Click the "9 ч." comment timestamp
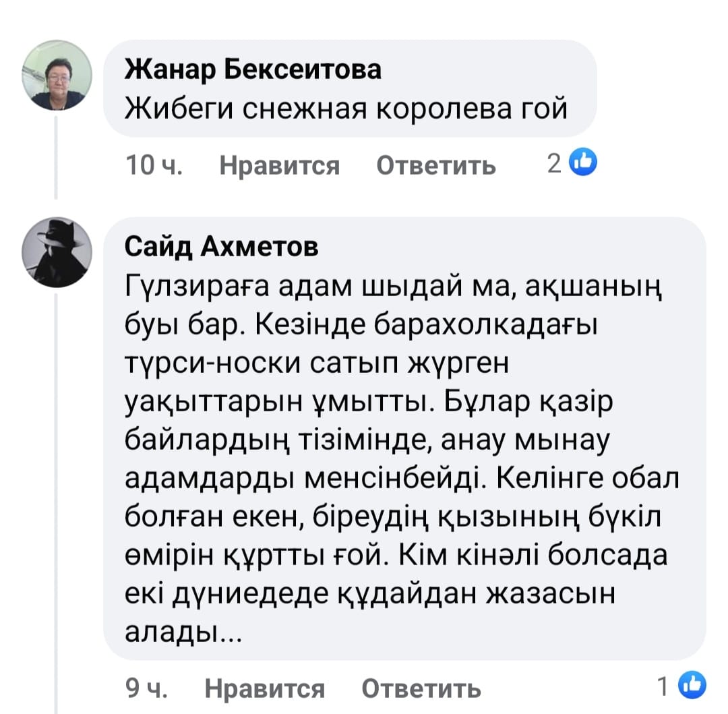Image resolution: width=728 pixels, height=714 pixels. click(x=147, y=688)
